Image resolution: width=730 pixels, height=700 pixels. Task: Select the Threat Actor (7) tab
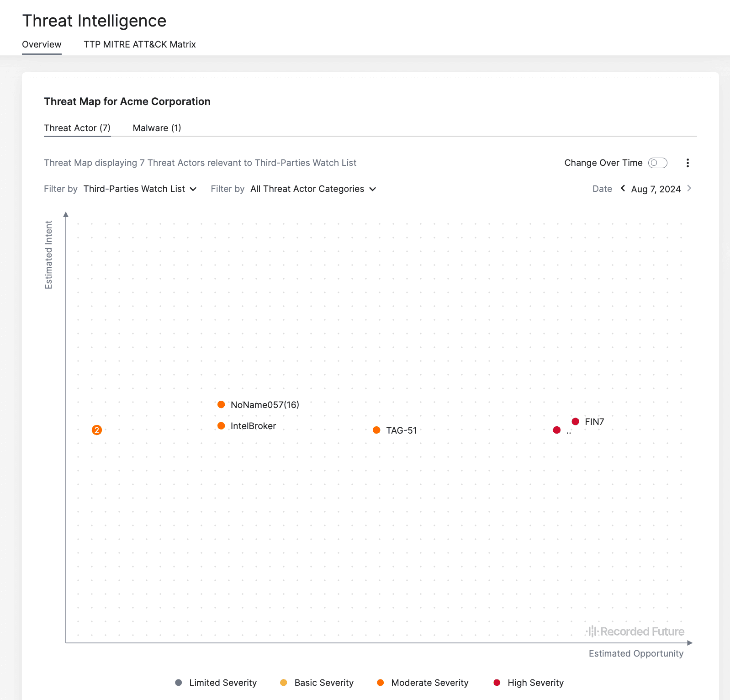pos(77,128)
